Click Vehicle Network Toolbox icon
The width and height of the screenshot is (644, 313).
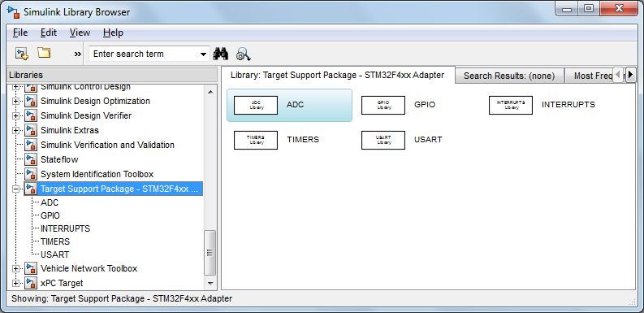click(x=30, y=268)
